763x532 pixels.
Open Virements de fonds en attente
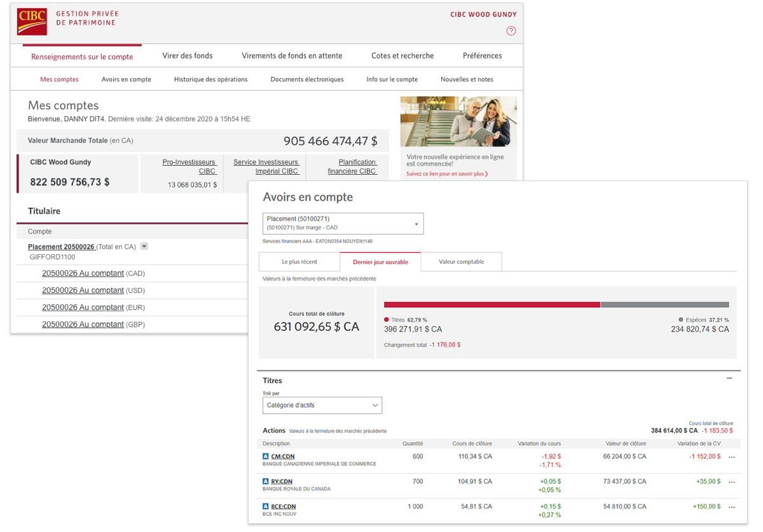(292, 56)
